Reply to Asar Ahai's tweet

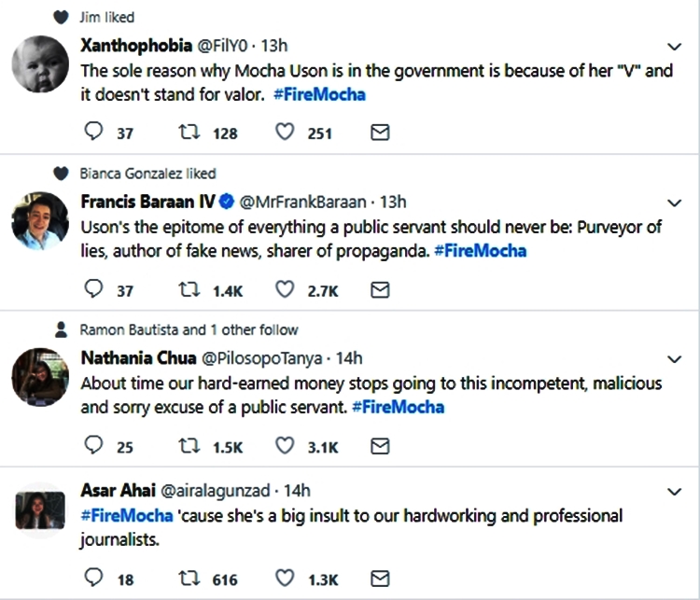[x=93, y=579]
